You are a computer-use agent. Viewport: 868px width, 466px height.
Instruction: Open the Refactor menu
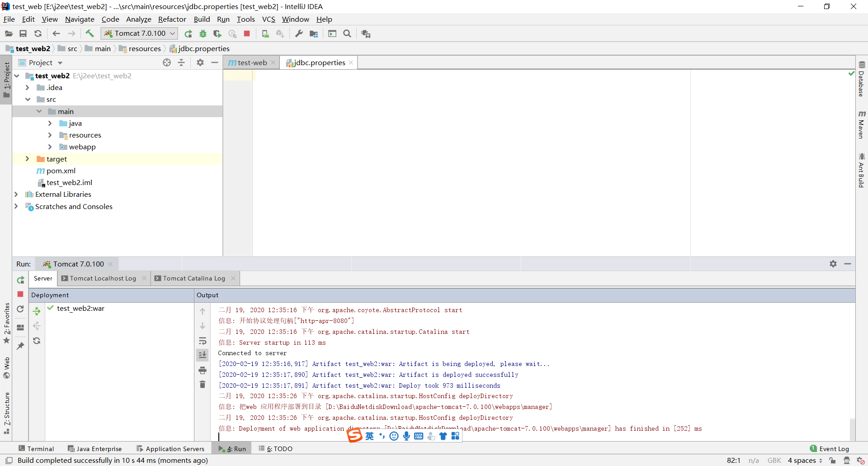[x=172, y=19]
